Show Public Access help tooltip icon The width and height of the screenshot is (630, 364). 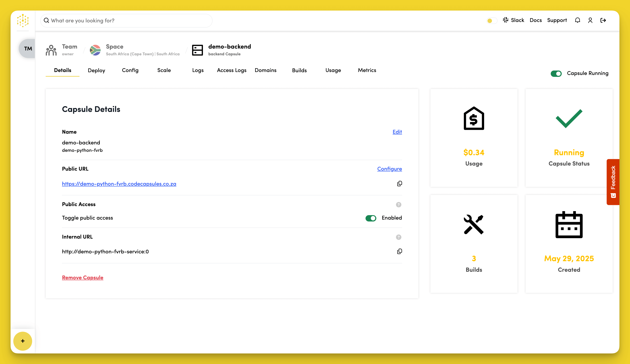tap(399, 205)
